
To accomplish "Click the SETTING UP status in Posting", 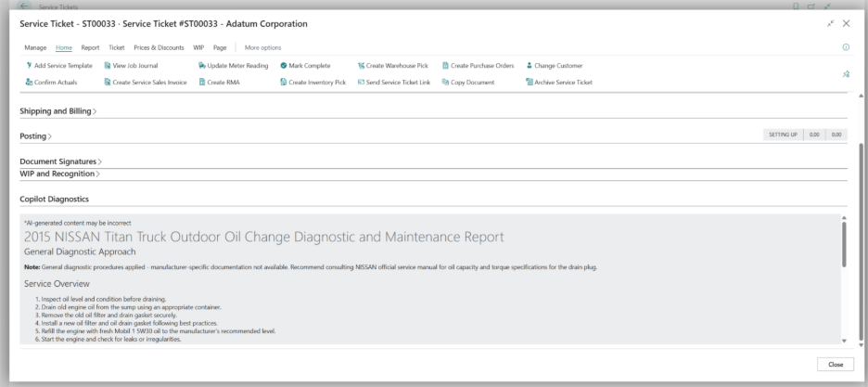I will (x=783, y=135).
